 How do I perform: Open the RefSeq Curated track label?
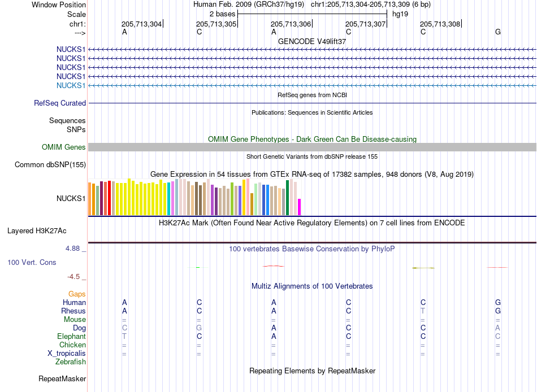point(60,103)
